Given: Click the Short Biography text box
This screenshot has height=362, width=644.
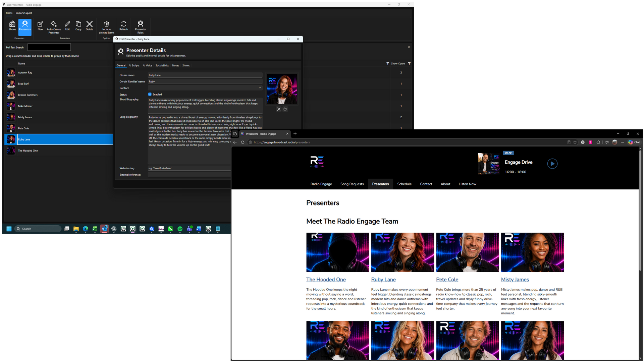Looking at the screenshot, I should coord(205,106).
